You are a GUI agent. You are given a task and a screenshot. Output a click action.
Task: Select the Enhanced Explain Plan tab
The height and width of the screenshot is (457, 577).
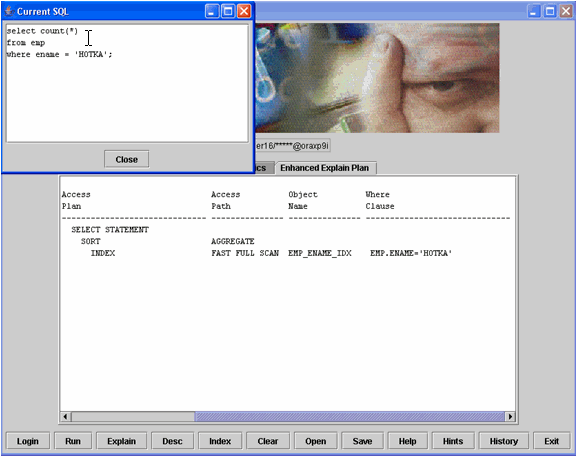pyautogui.click(x=325, y=168)
